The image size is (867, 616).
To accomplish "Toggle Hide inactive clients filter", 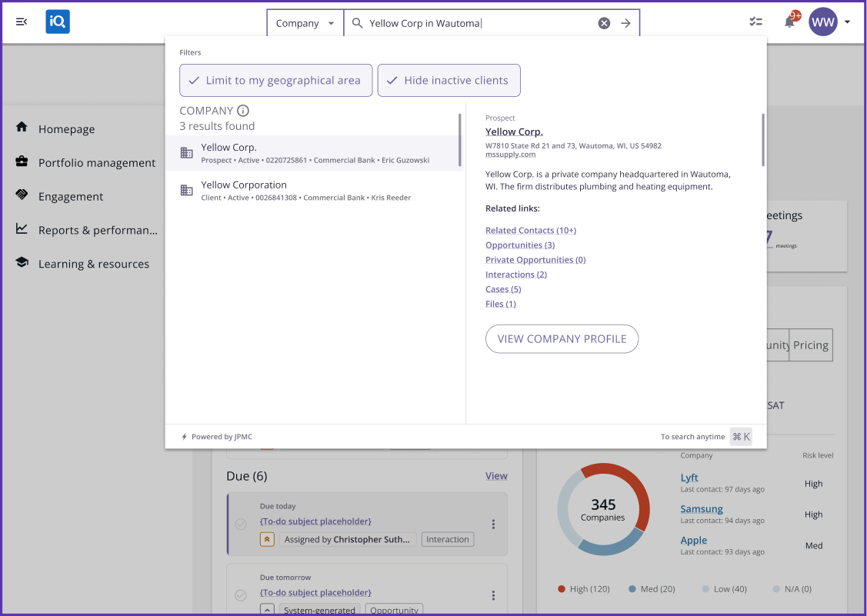I will click(x=449, y=80).
